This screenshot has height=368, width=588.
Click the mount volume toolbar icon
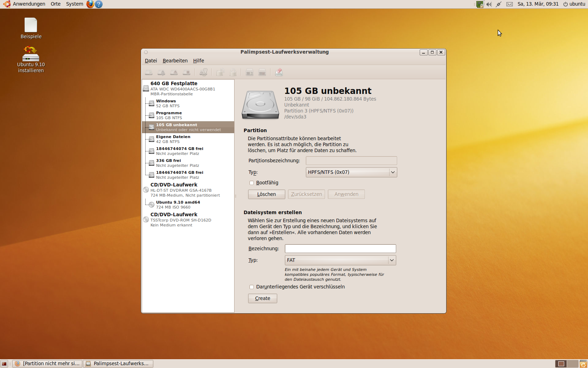[x=149, y=73]
